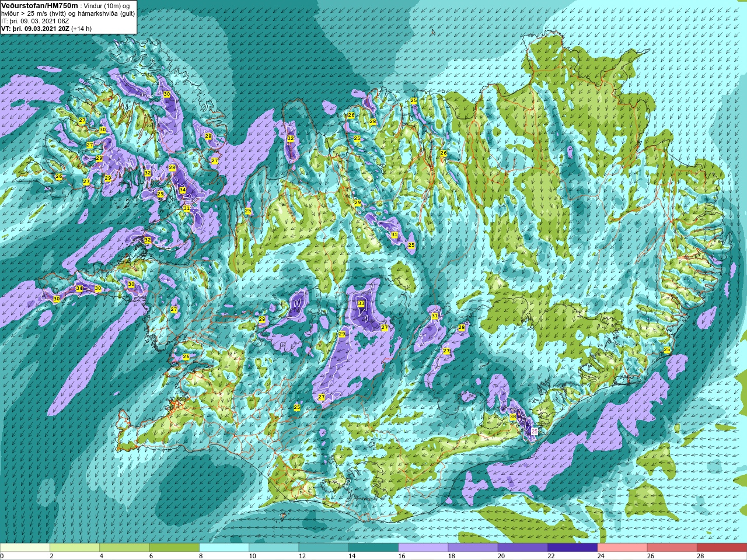Pick the 16–18 m/s light lavender legend swatch
Viewport: 747px width, 560px height.
click(423, 548)
